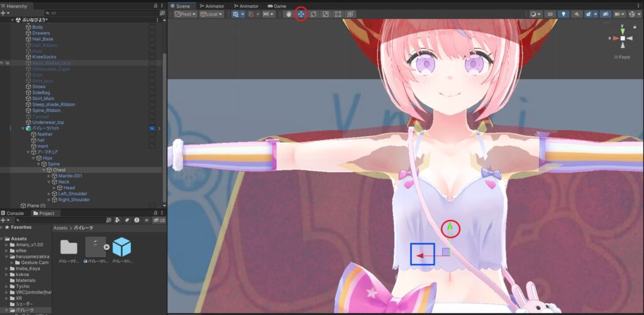Select the Move tool in Scene toolbar
The height and width of the screenshot is (315, 644).
[x=301, y=14]
